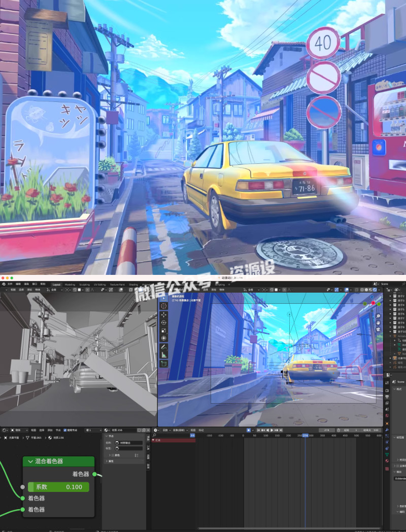Switch to rendered viewport shading
The image size is (406, 532).
[375, 290]
